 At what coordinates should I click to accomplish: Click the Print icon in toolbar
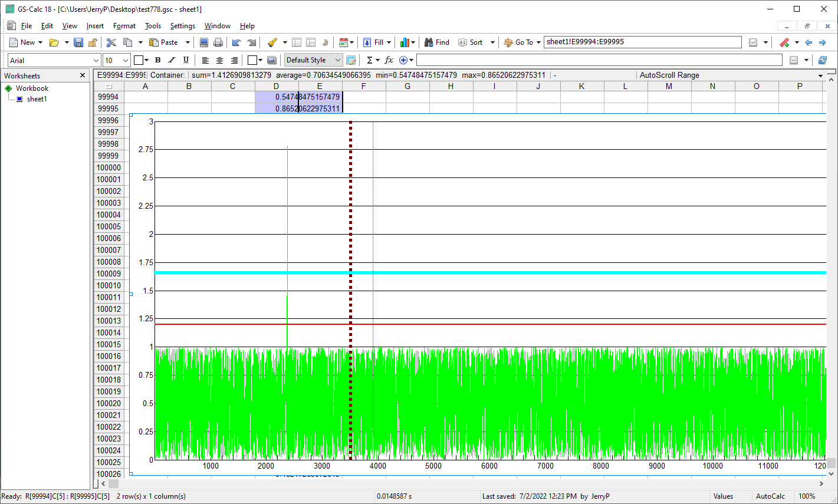218,42
